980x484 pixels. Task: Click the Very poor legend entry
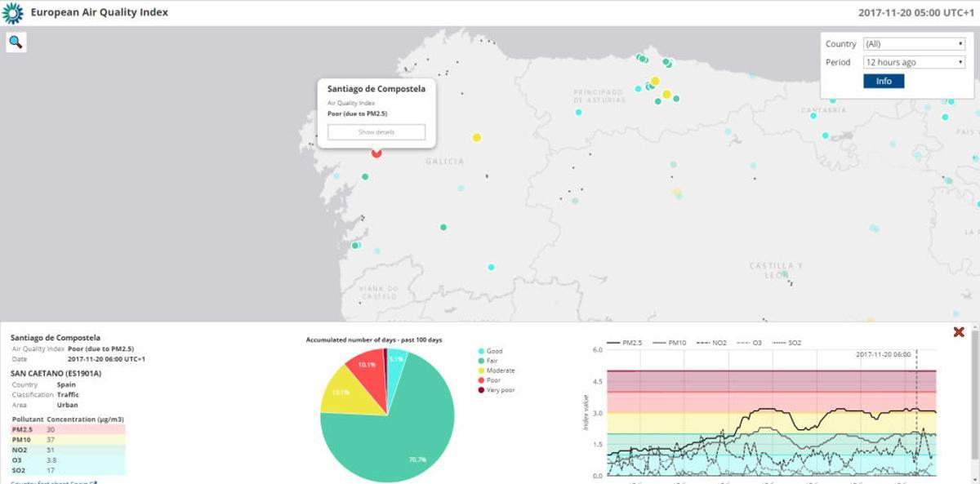tap(495, 390)
